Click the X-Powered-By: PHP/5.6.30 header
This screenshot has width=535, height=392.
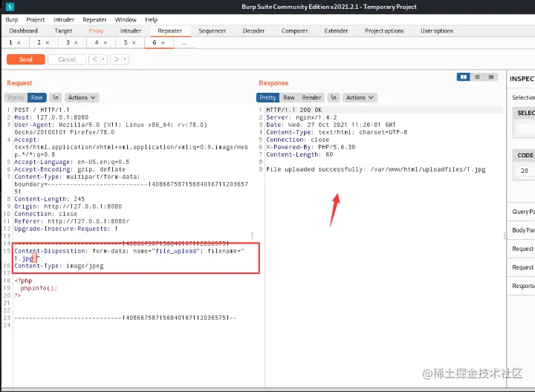coord(311,147)
